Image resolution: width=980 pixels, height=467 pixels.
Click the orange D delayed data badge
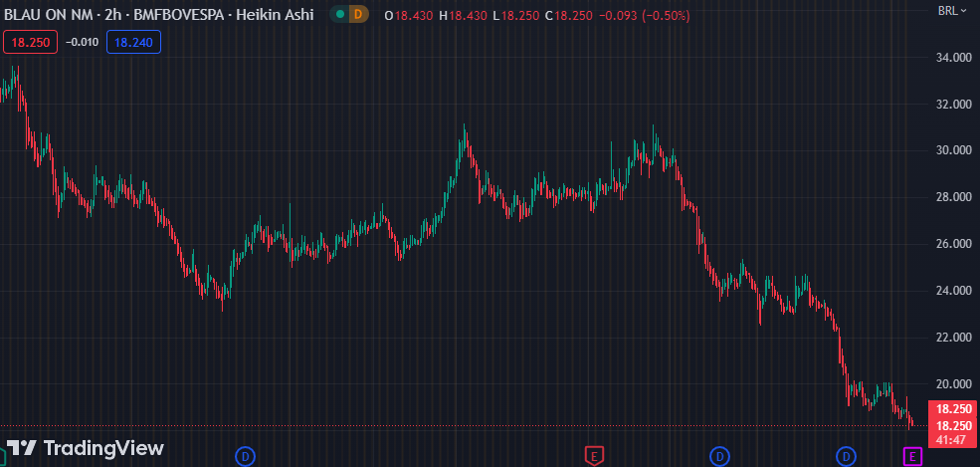(x=358, y=14)
